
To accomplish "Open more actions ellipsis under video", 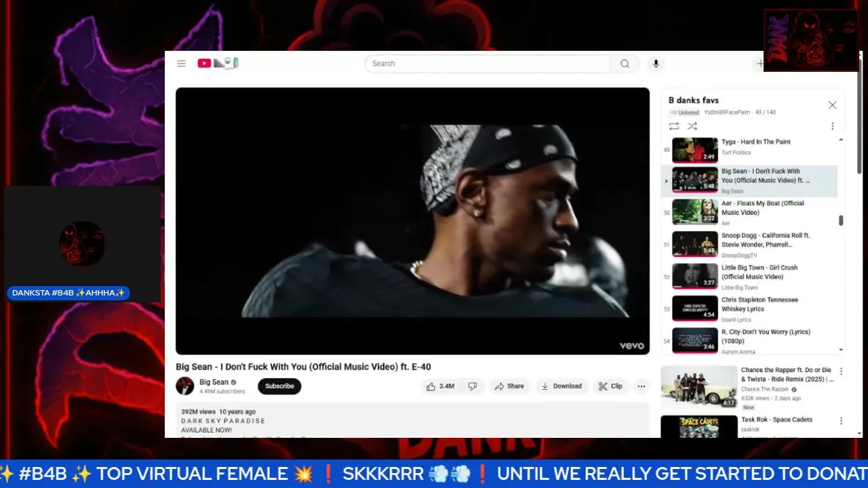I will 641,386.
